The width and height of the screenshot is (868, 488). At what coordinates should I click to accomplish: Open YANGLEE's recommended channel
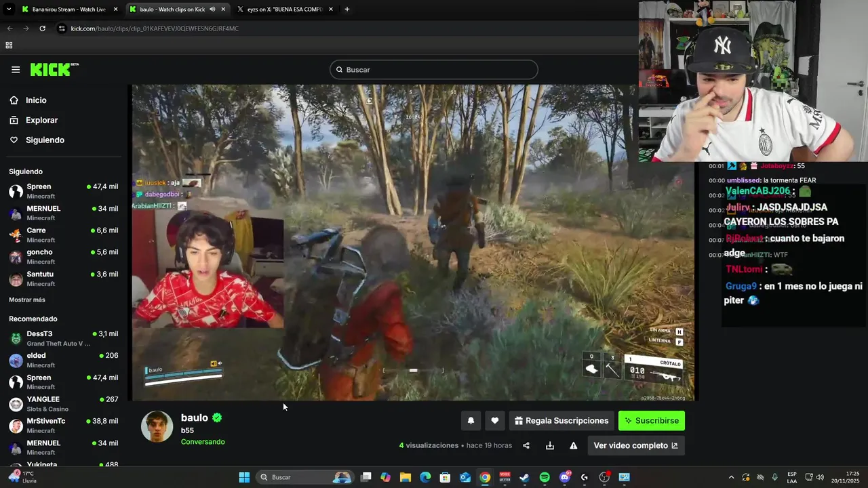coord(63,404)
